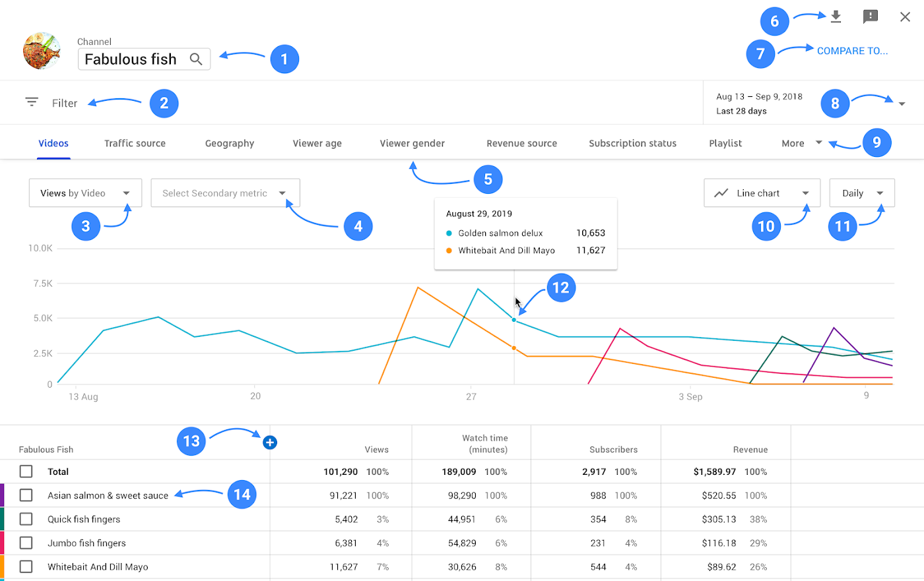
Task: Open the Daily granularity dropdown
Action: tap(862, 193)
